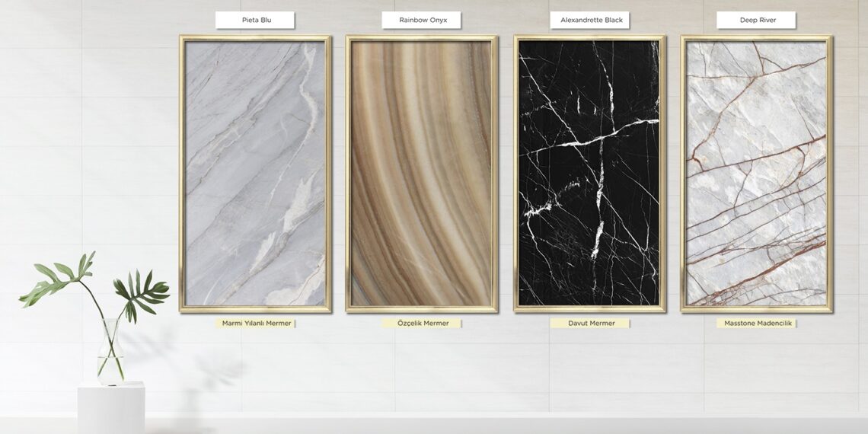The height and width of the screenshot is (434, 868).
Task: Open the grey Pieta Blu marble panel
Action: point(255,174)
